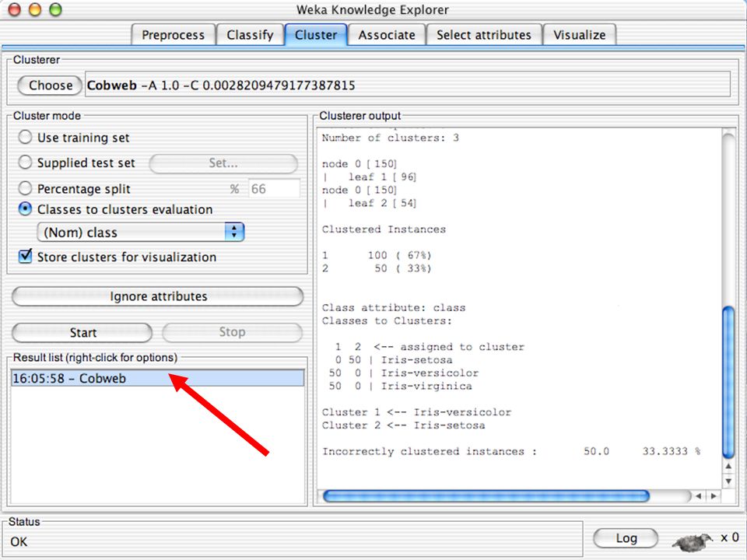Click the horizontal scrollbar right arrow

tap(714, 495)
